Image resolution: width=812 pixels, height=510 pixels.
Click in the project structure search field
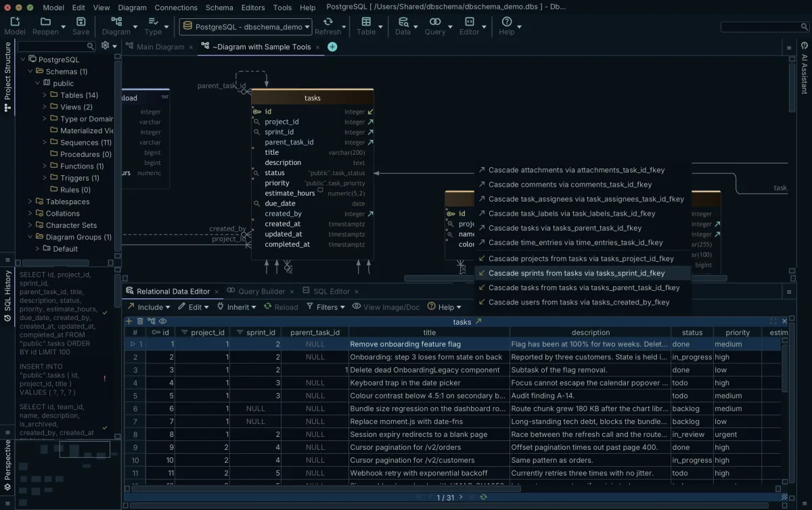(x=57, y=46)
